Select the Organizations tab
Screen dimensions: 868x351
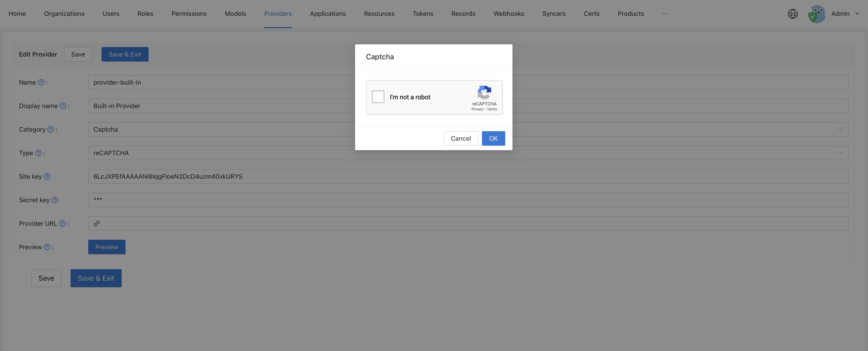64,14
